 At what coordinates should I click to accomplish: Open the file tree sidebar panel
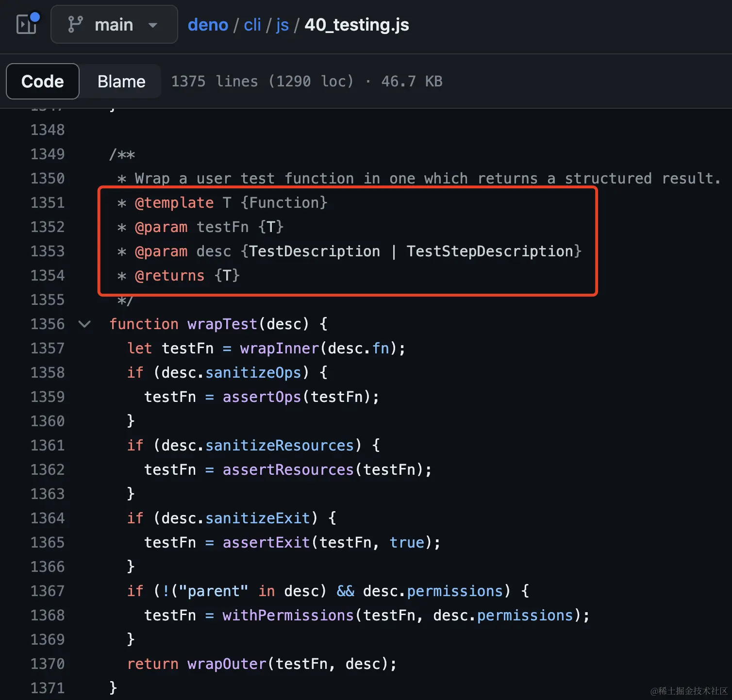coord(27,24)
